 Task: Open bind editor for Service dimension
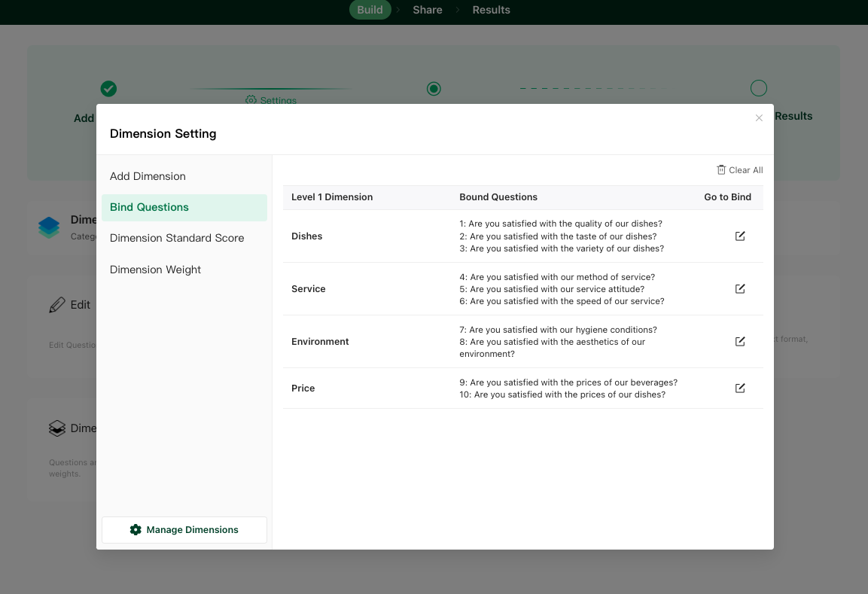739,288
